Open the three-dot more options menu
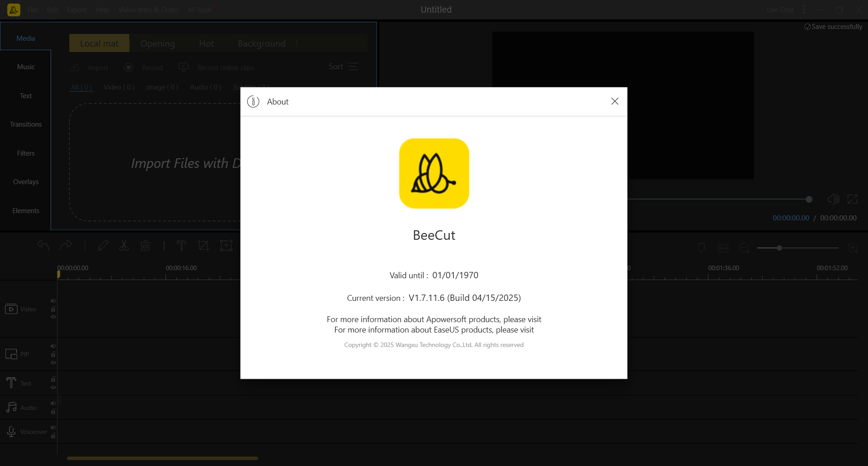Image resolution: width=868 pixels, height=466 pixels. tap(804, 10)
